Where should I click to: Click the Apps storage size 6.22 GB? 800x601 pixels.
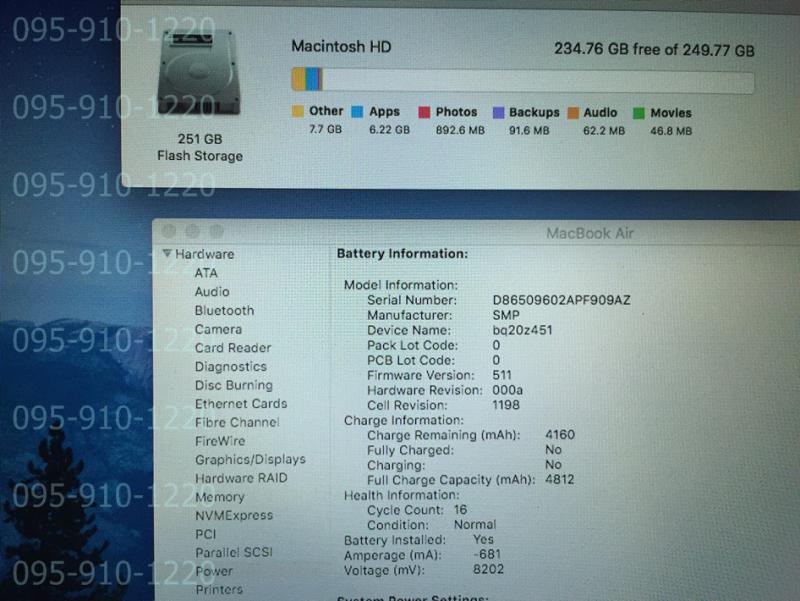tap(389, 130)
